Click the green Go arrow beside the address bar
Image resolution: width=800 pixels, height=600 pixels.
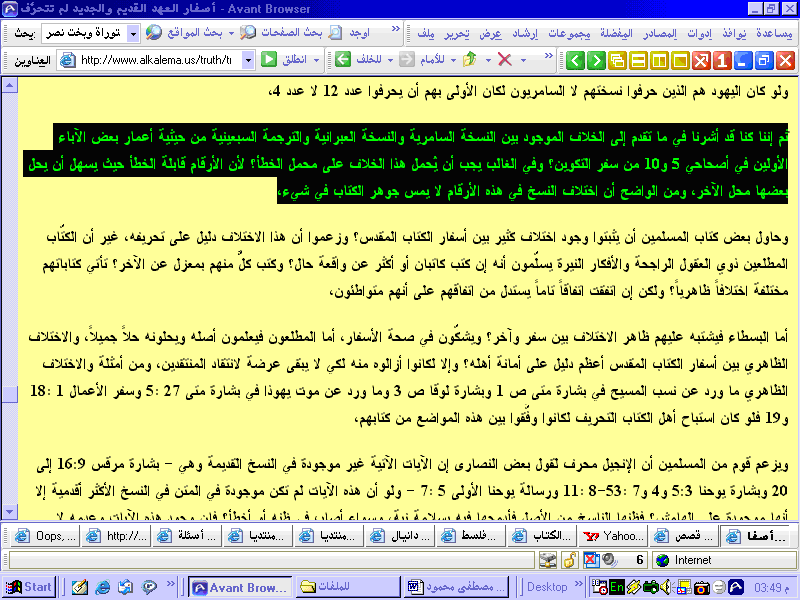tap(268, 60)
